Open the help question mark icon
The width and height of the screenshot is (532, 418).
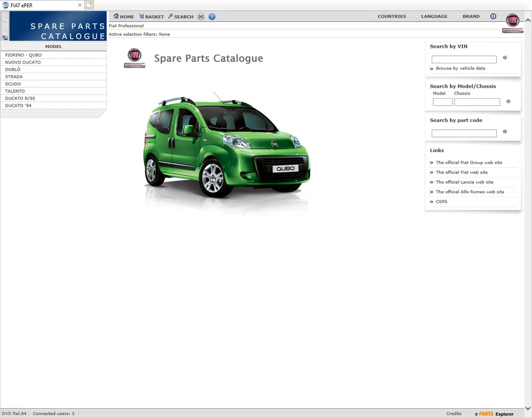click(212, 17)
